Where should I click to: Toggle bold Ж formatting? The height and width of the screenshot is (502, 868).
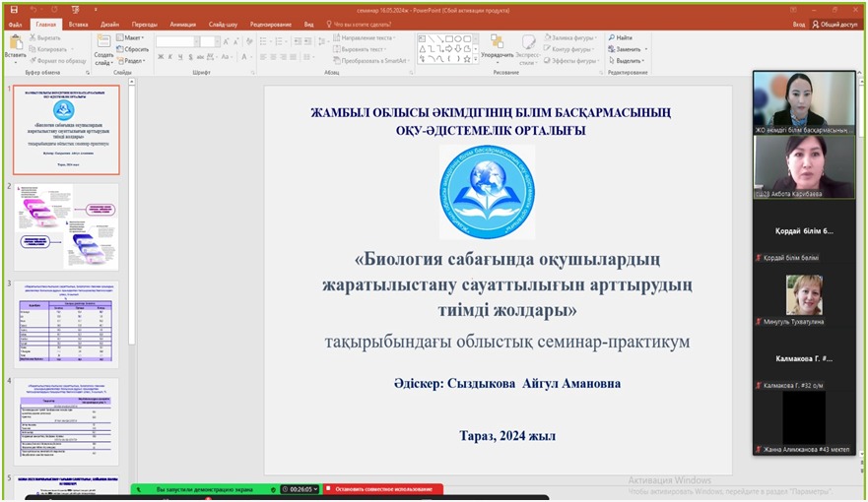coord(161,57)
